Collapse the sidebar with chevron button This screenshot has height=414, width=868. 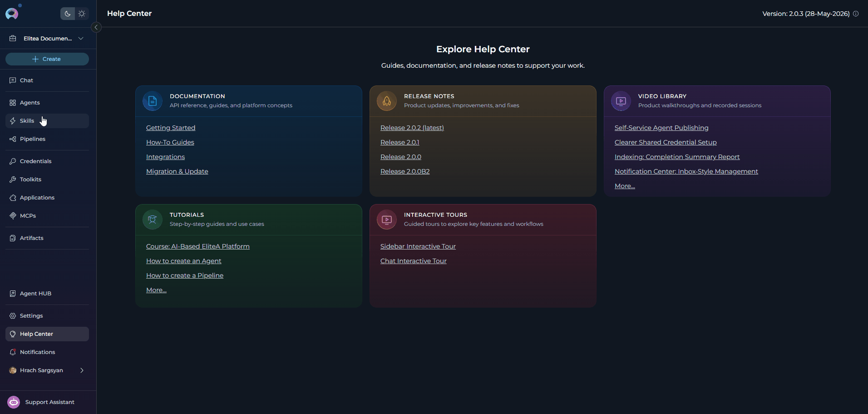tap(96, 27)
